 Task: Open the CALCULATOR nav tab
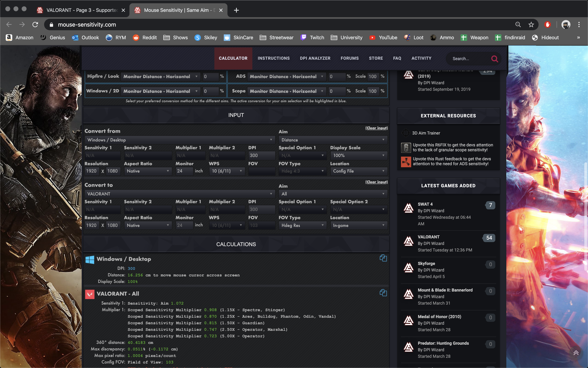click(x=233, y=58)
